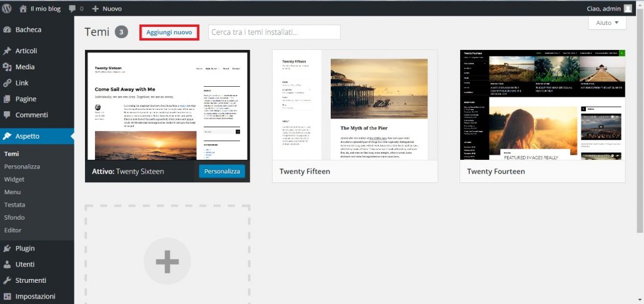Click the Strumenti wrench icon

click(x=7, y=280)
